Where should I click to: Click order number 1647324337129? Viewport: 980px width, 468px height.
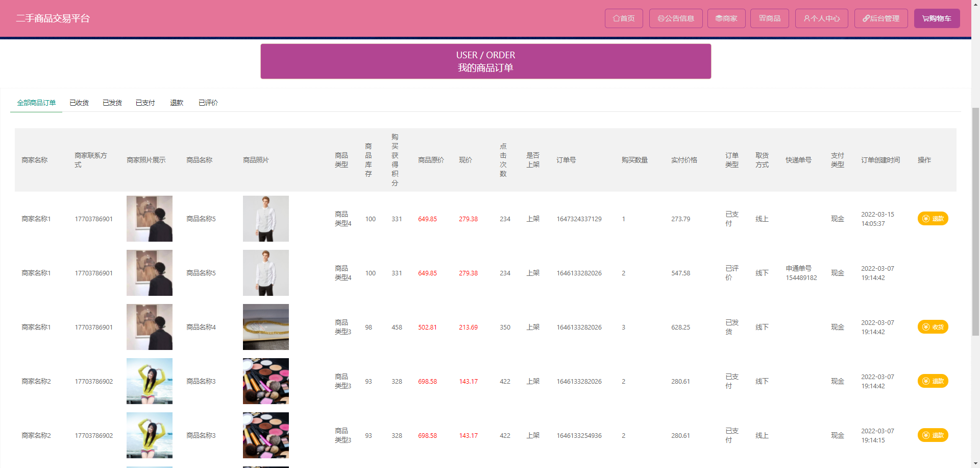point(579,219)
